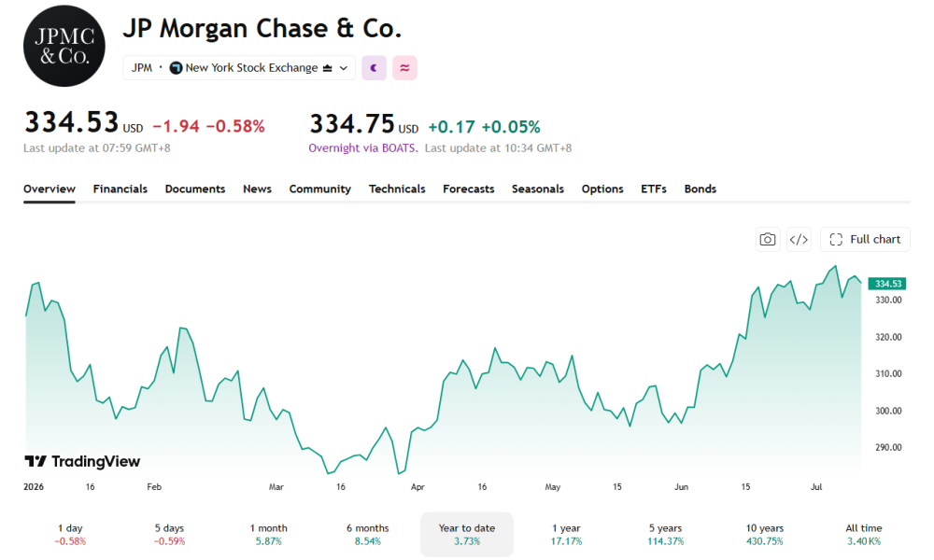This screenshot has height=560, width=934.
Task: Open the ETFs tab
Action: coord(654,189)
